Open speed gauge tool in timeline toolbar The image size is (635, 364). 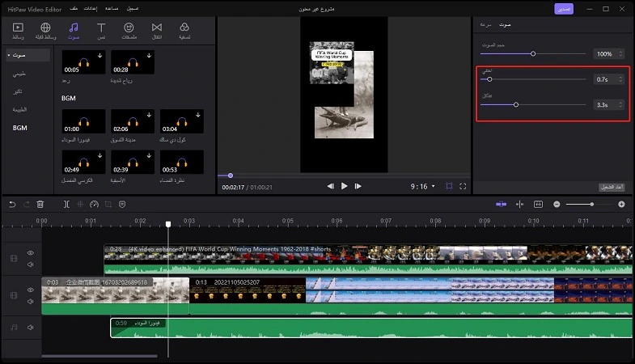[95, 205]
